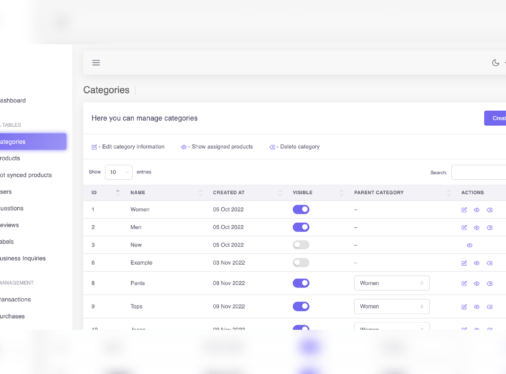This screenshot has height=374, width=506.
Task: Switch to dark mode moon icon
Action: point(495,63)
